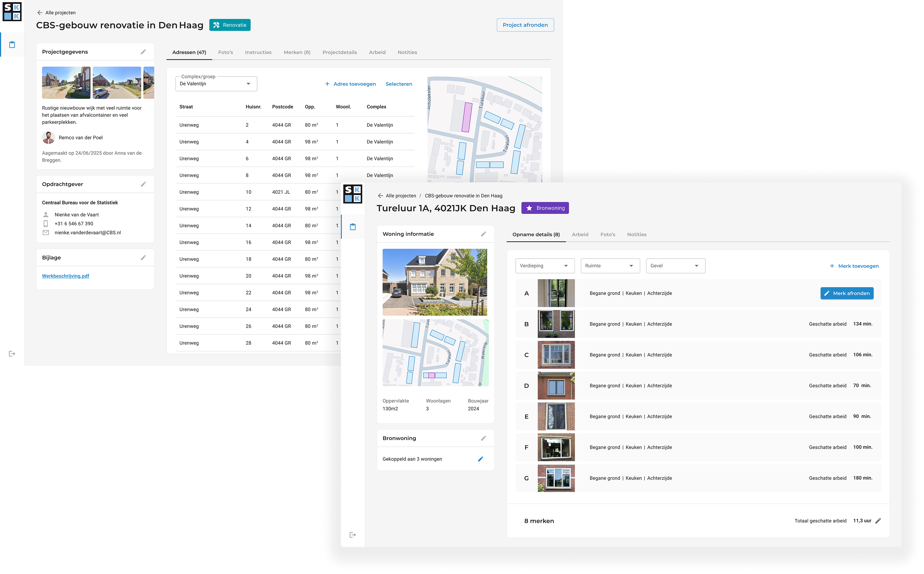Edit the Totaal geschatte arbeid value
The width and height of the screenshot is (924, 574).
878,521
